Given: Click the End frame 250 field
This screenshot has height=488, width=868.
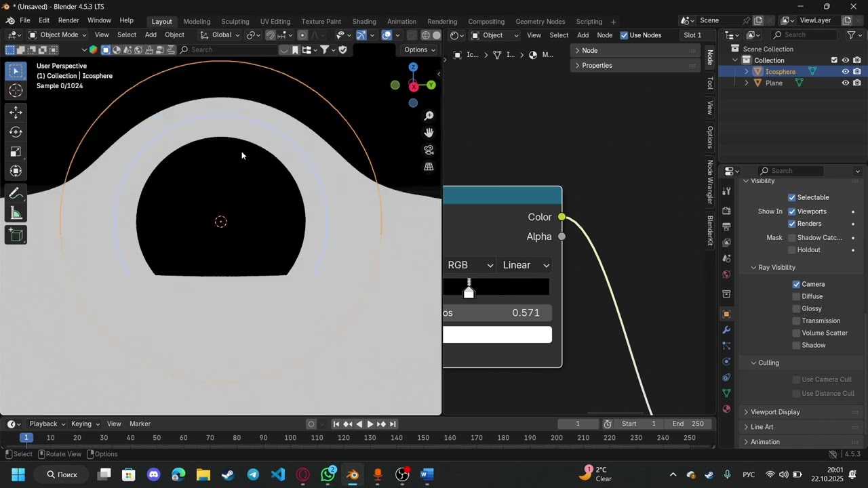Looking at the screenshot, I should 688,424.
